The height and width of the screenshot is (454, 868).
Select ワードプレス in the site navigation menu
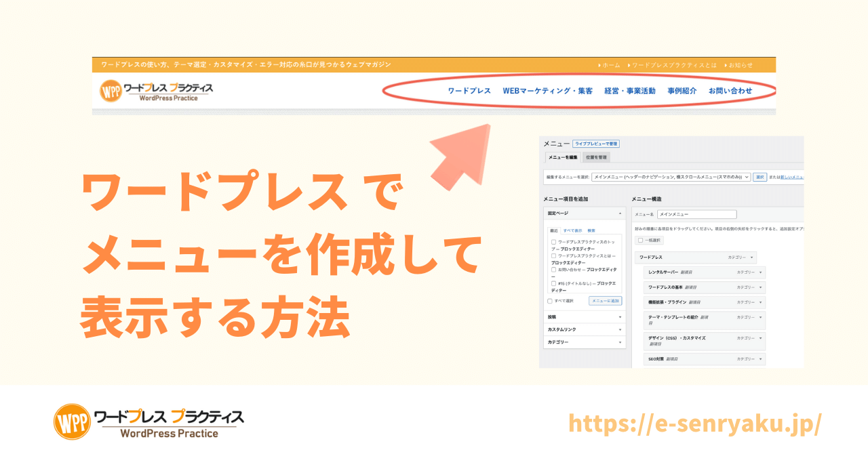tap(469, 91)
